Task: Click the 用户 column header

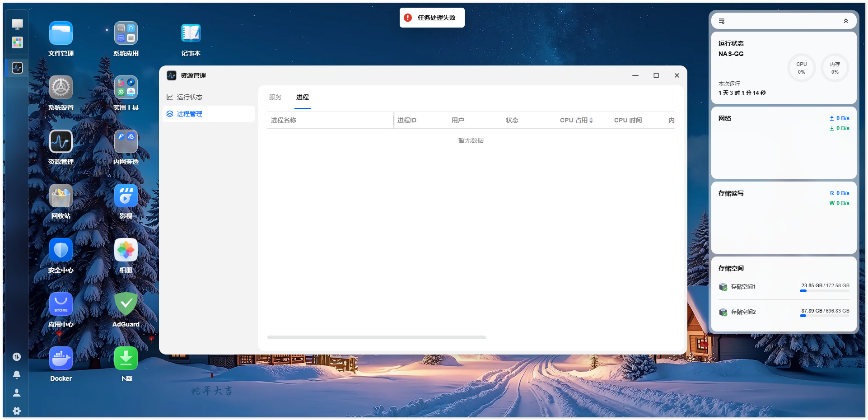Action: (x=458, y=120)
